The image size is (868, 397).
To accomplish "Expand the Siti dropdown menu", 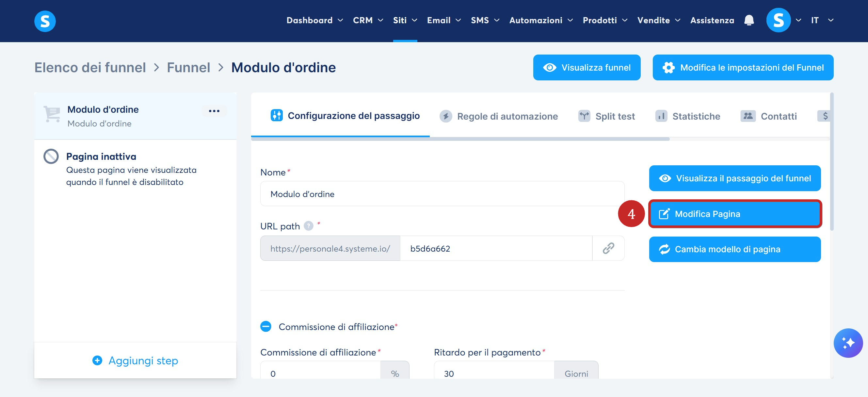I will point(405,20).
